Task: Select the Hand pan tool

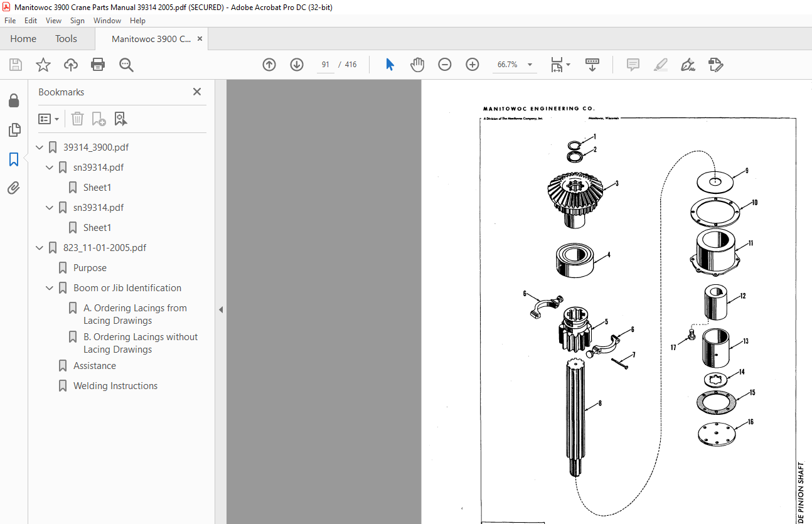Action: [x=417, y=65]
